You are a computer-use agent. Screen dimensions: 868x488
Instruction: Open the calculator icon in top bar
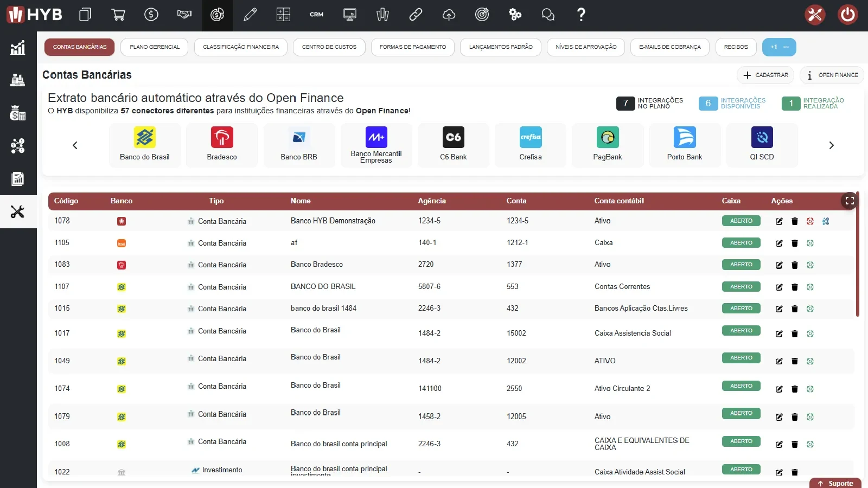click(283, 15)
